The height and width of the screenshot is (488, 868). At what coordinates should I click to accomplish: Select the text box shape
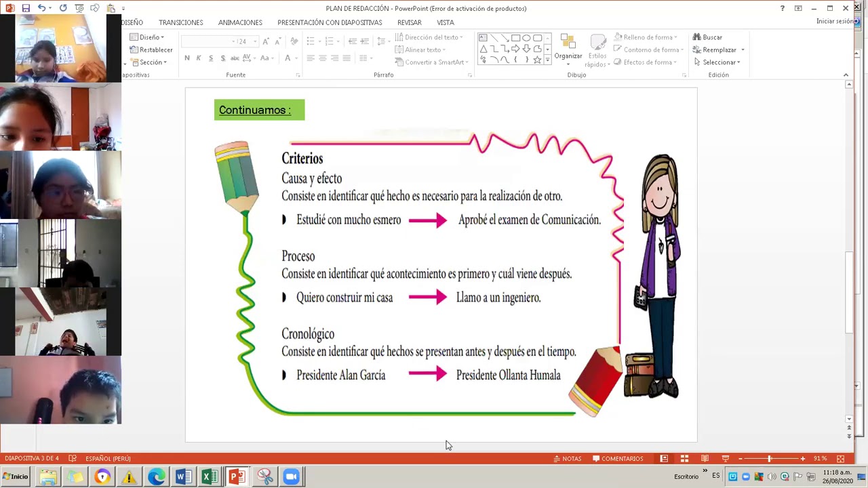483,38
